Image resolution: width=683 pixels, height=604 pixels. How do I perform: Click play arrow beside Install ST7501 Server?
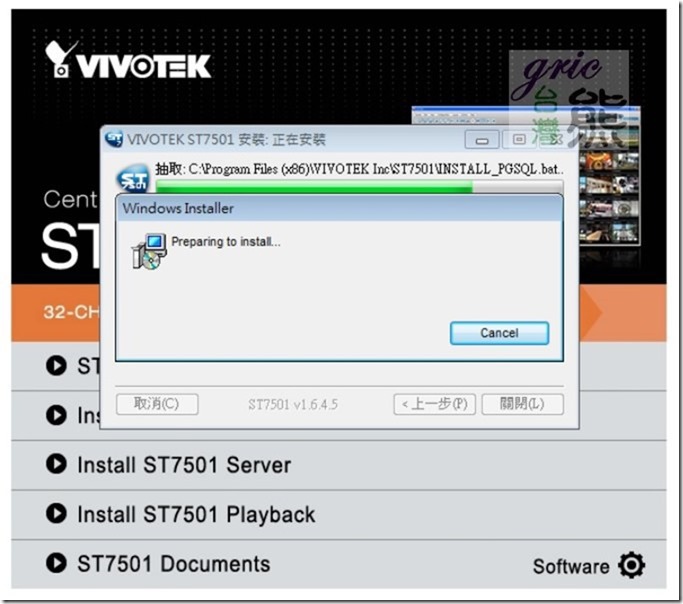pyautogui.click(x=56, y=463)
